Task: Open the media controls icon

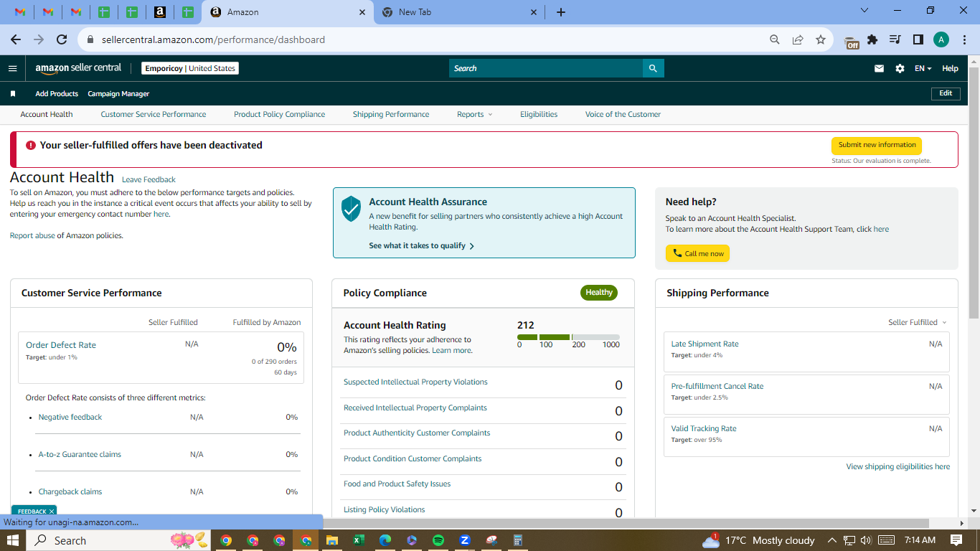Action: 895,39
